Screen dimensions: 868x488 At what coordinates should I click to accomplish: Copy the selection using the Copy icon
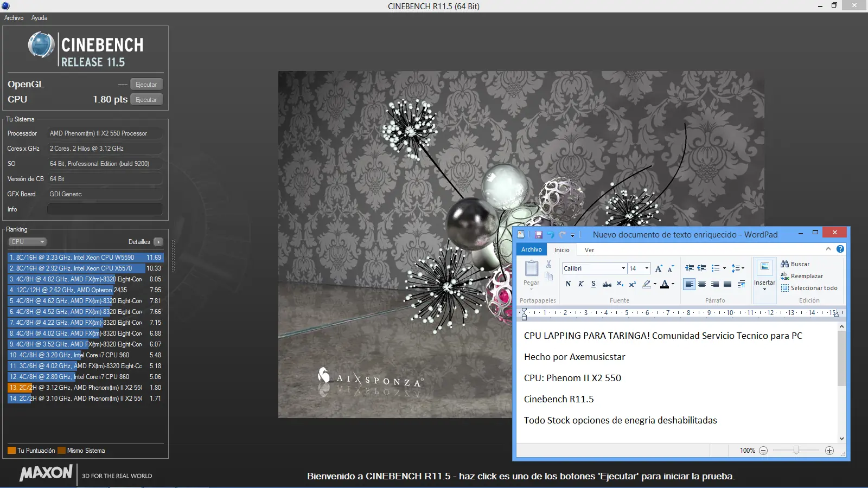(548, 276)
